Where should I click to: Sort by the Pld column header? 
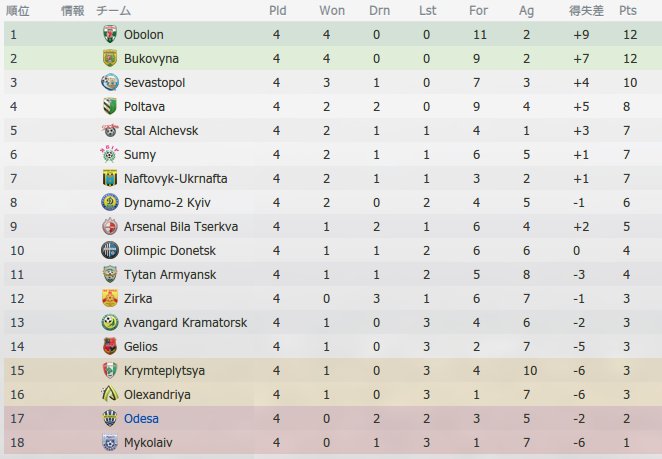pyautogui.click(x=278, y=10)
